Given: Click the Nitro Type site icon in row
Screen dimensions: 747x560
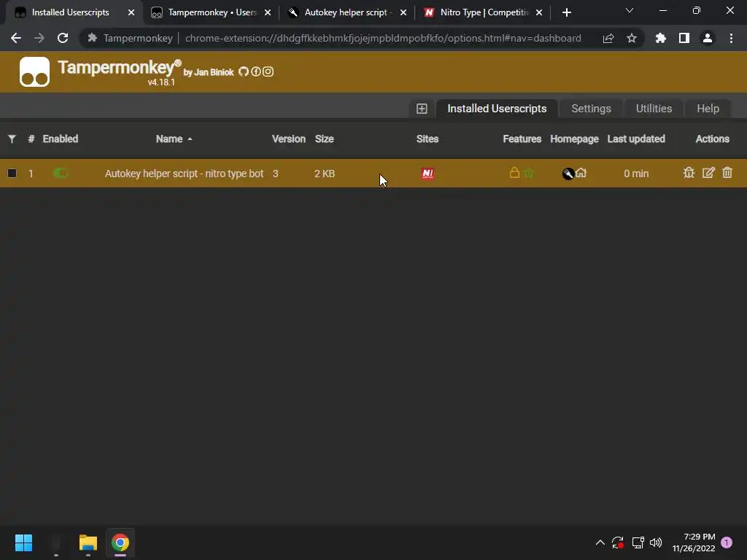Looking at the screenshot, I should tap(427, 174).
